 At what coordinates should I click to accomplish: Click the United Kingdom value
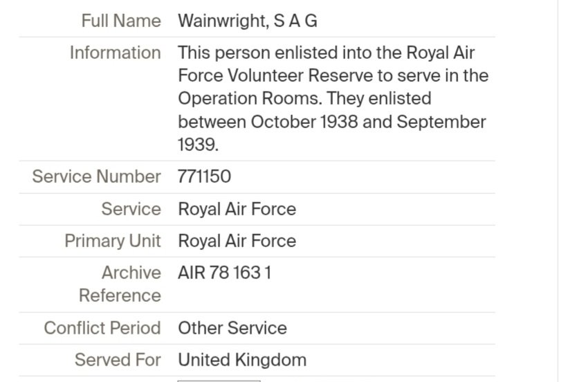[x=241, y=360]
